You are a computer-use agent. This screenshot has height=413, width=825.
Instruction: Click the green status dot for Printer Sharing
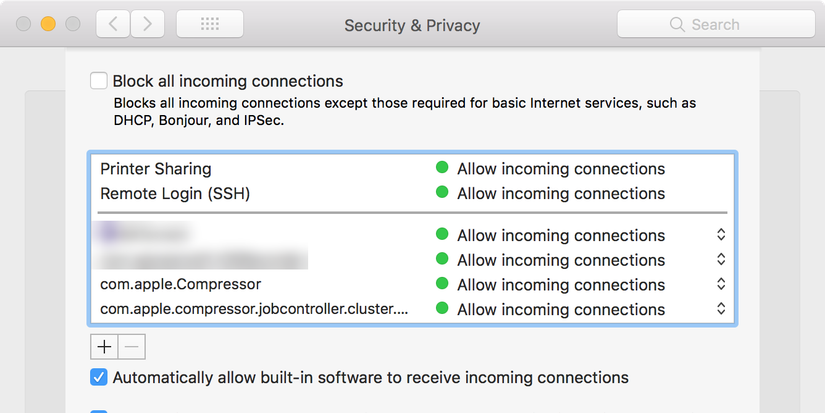(x=442, y=169)
